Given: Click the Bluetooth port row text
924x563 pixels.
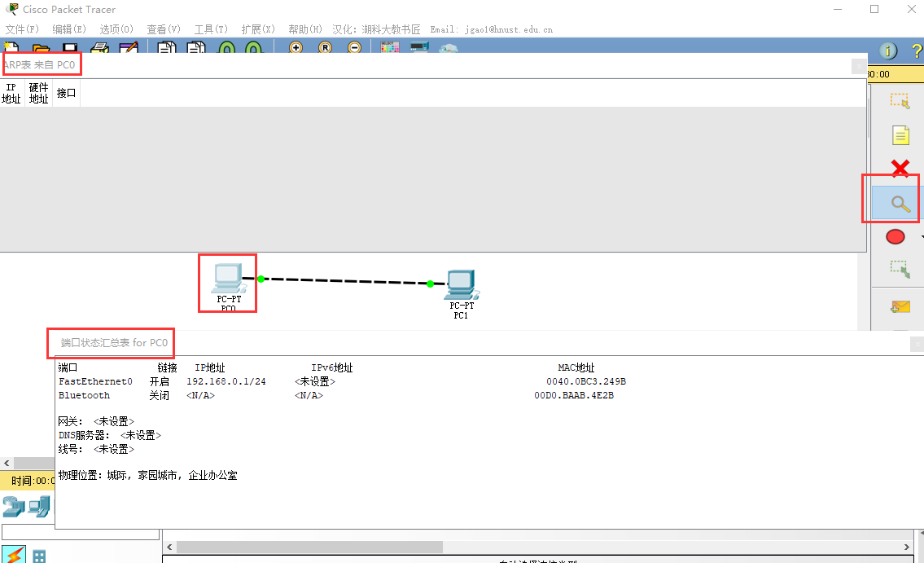Looking at the screenshot, I should [84, 395].
